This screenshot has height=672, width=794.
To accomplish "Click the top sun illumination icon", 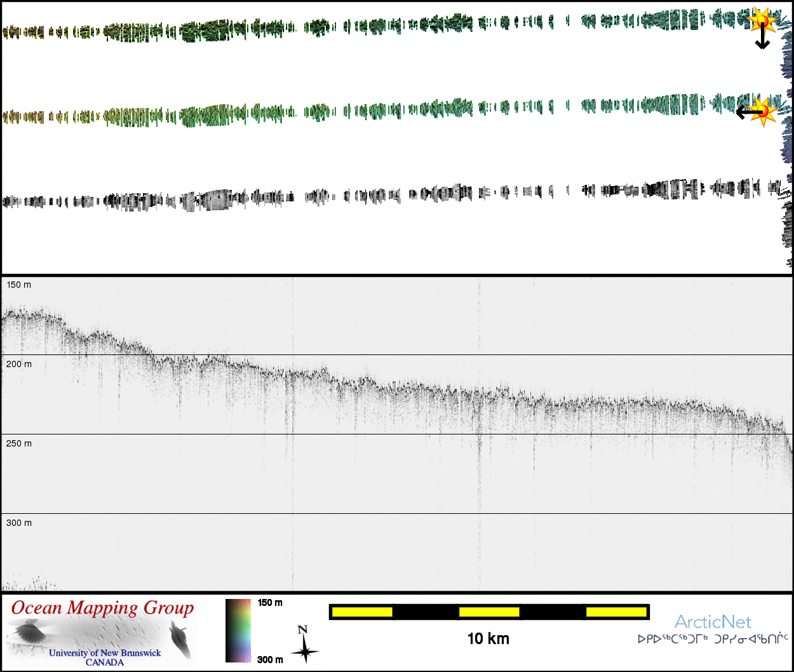I will 762,21.
